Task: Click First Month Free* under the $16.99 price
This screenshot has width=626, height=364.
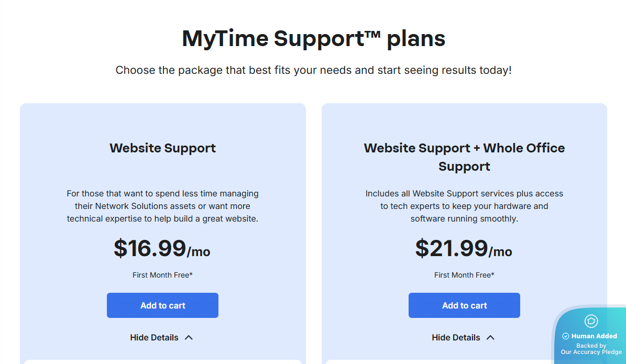Action: pos(162,275)
